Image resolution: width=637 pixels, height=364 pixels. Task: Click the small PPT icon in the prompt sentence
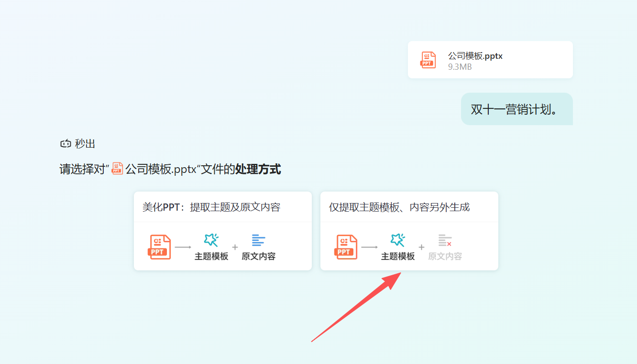[117, 169]
